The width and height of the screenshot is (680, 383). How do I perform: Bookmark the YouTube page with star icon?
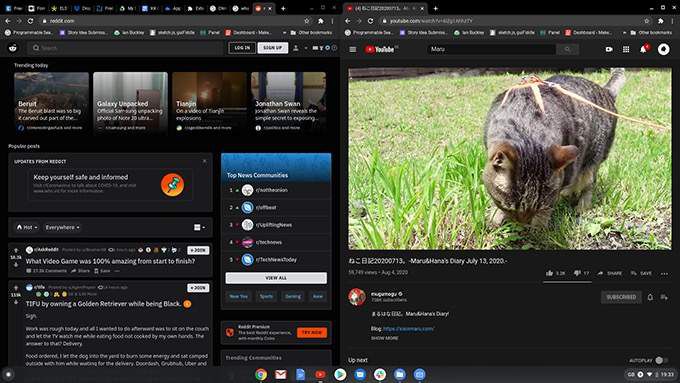tap(647, 21)
